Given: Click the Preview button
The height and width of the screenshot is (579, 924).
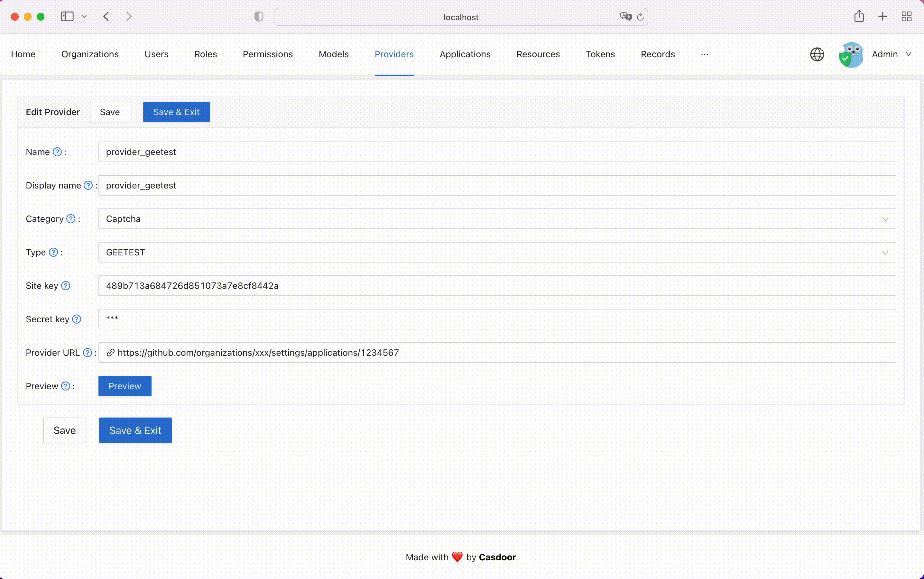Looking at the screenshot, I should click(x=125, y=386).
